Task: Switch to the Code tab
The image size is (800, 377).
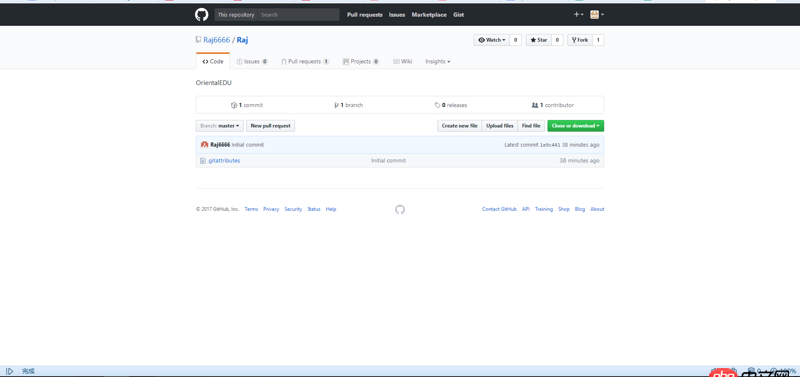Action: [x=213, y=61]
